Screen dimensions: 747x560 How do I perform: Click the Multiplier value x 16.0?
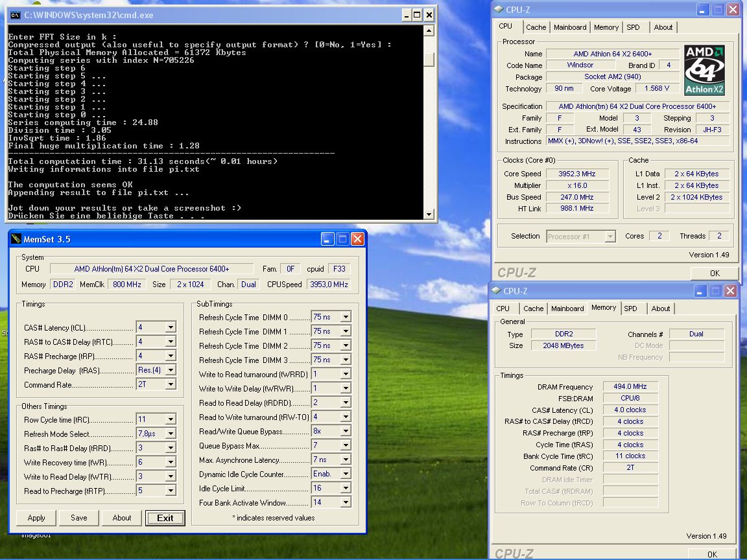pos(577,185)
